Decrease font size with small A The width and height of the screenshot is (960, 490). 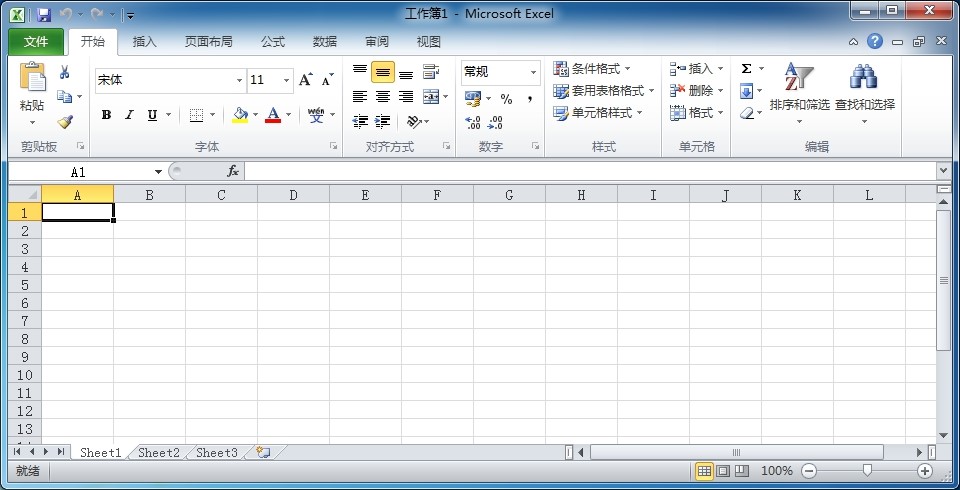[327, 80]
